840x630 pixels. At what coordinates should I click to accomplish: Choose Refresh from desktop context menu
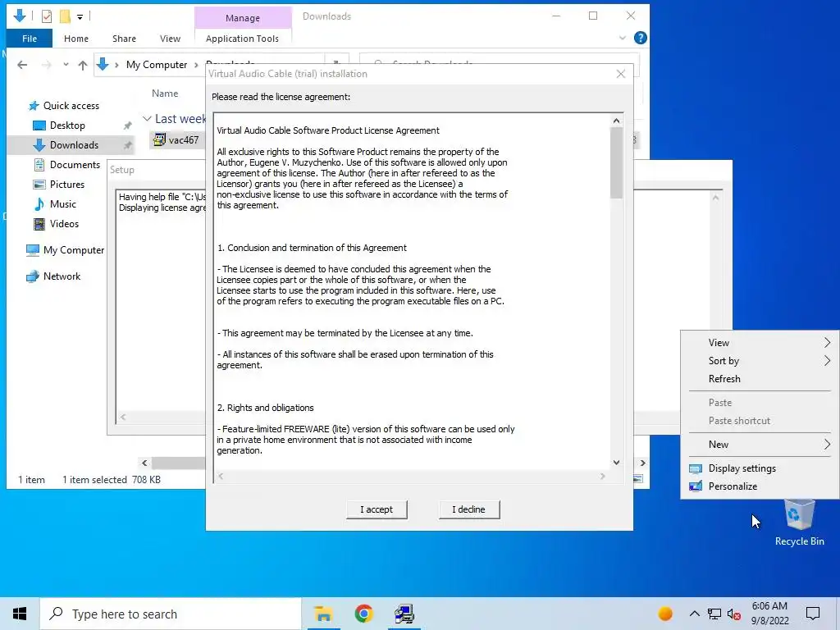click(760, 379)
